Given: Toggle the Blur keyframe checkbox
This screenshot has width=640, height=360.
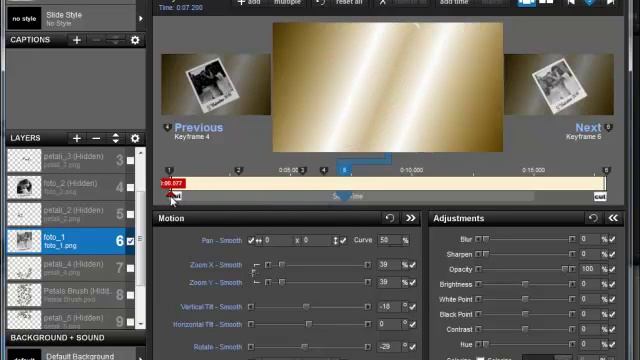Looking at the screenshot, I should tap(612, 239).
